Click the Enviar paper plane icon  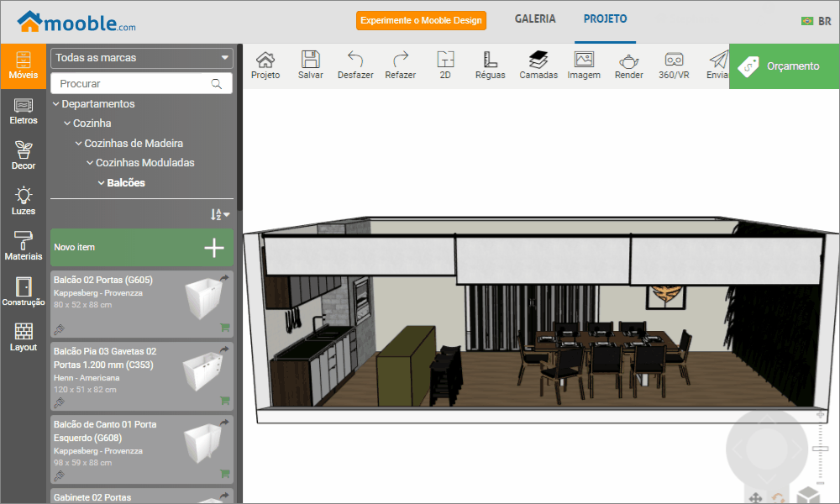tap(718, 66)
